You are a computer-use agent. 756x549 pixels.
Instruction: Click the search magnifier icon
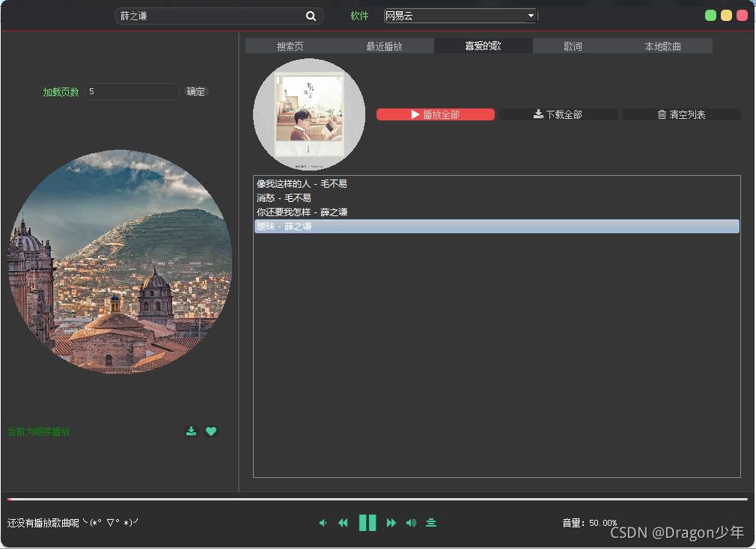point(311,15)
